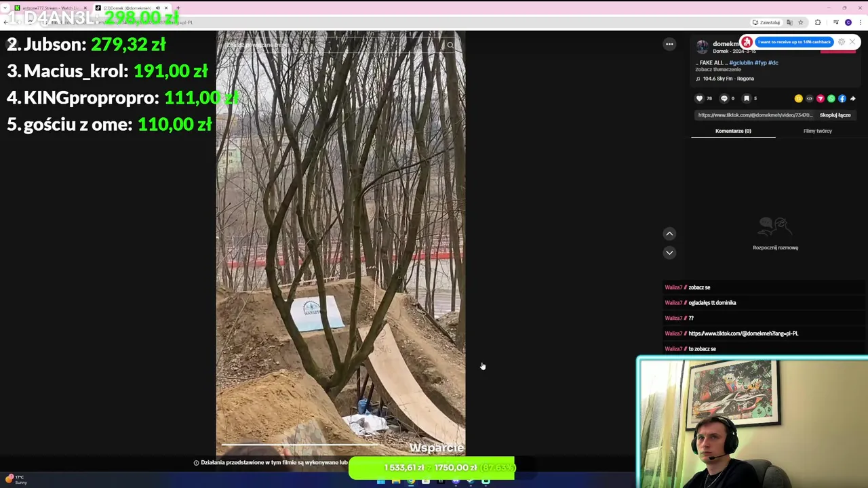This screenshot has height=488, width=868.
Task: Mute the TikTok tab via speaker icon
Action: click(157, 8)
